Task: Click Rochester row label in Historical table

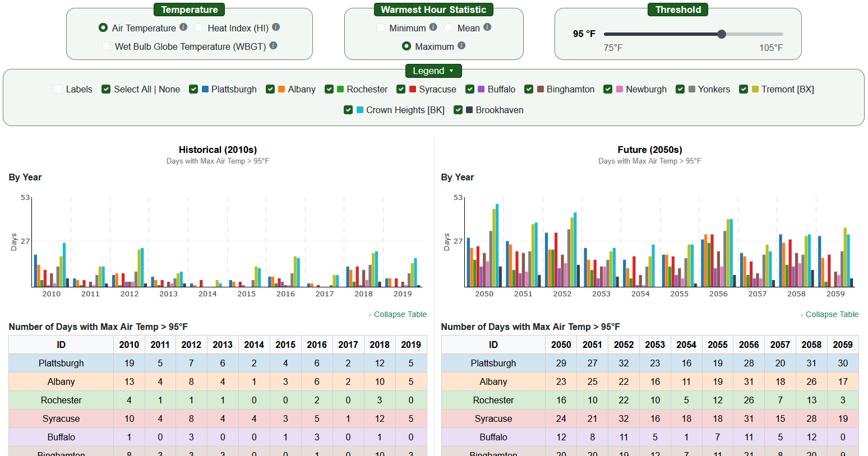Action: [61, 400]
